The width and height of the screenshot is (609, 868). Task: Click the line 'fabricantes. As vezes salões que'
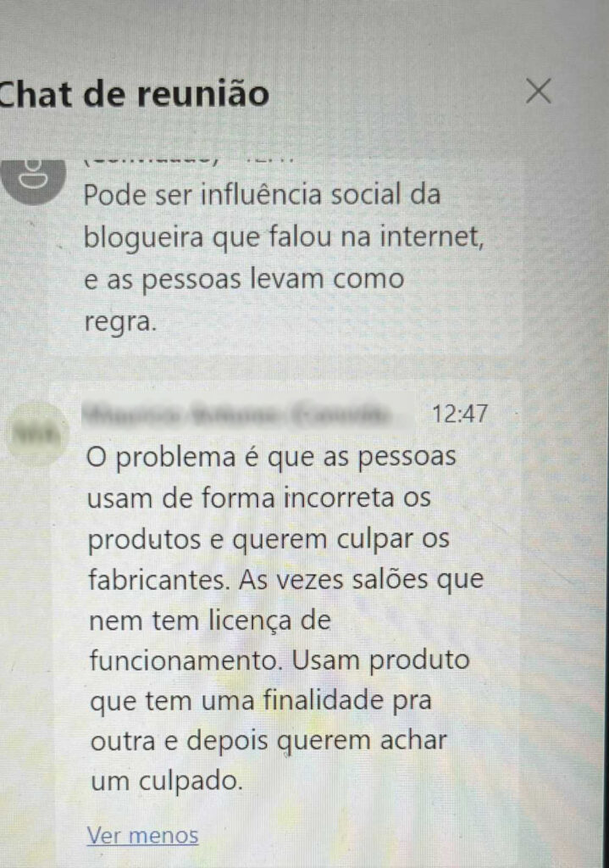tap(286, 580)
